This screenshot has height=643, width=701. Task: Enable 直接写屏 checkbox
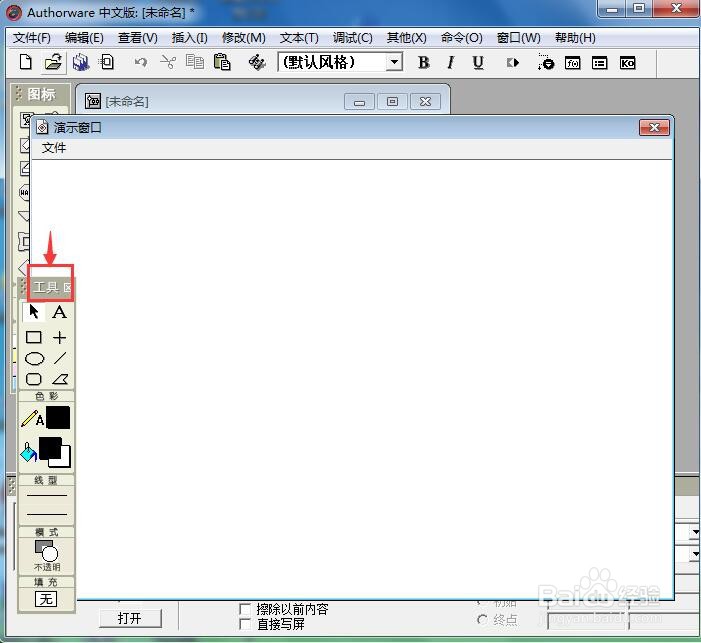tap(245, 624)
